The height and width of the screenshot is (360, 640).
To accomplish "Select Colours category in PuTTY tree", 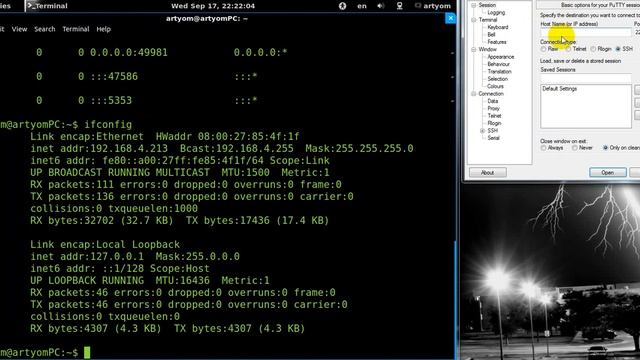I will pos(495,87).
